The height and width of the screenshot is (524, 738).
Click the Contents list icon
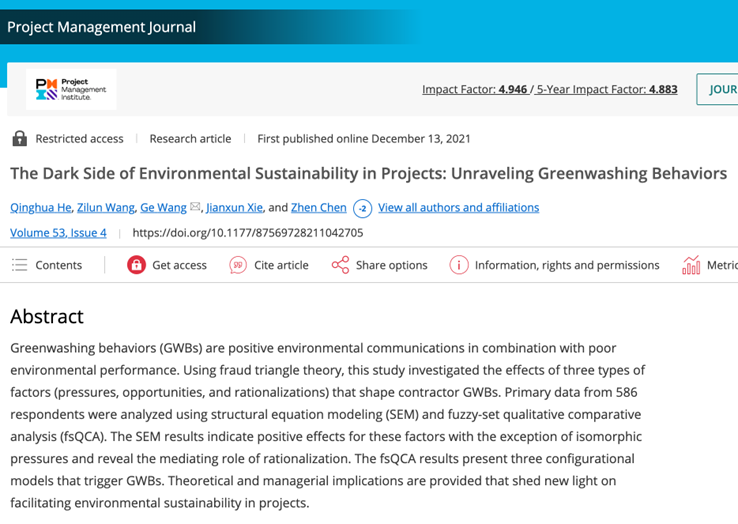pyautogui.click(x=19, y=265)
